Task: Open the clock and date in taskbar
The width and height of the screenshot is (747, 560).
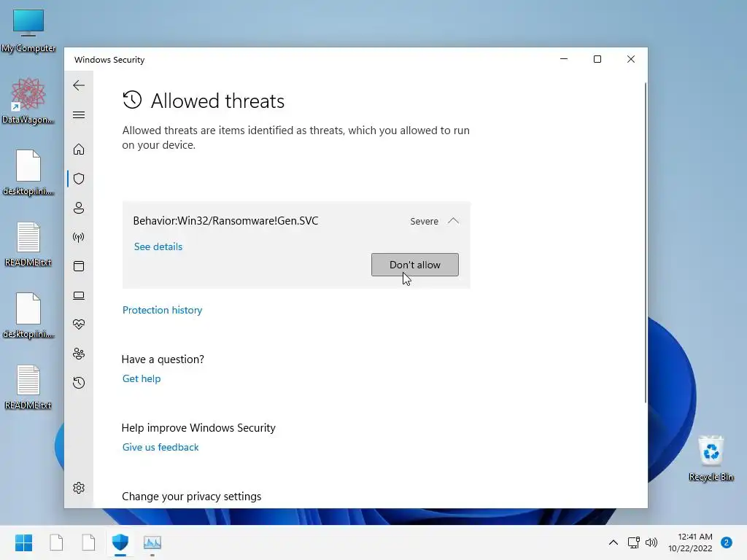Action: pos(690,542)
